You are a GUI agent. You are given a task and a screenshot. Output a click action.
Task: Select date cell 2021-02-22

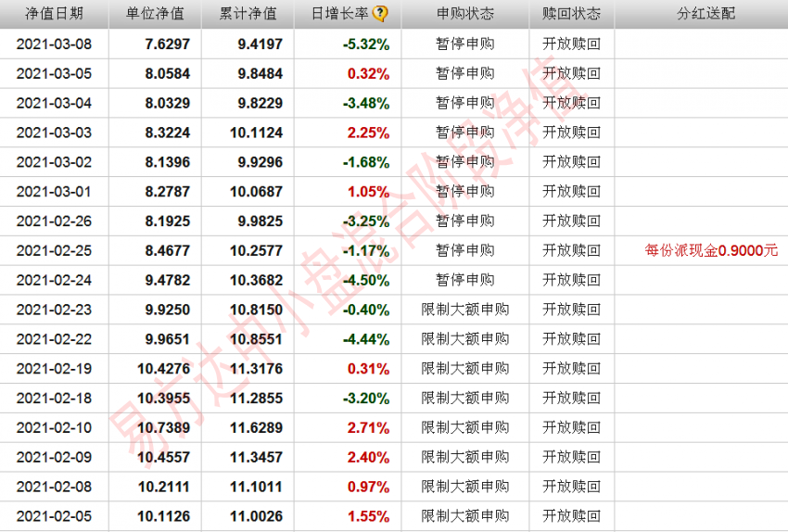click(x=55, y=339)
